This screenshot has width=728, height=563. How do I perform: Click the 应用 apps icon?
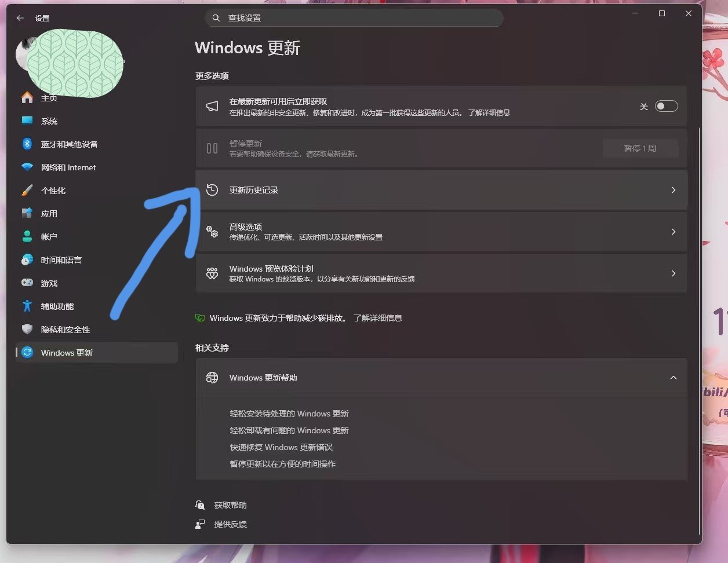pos(27,214)
